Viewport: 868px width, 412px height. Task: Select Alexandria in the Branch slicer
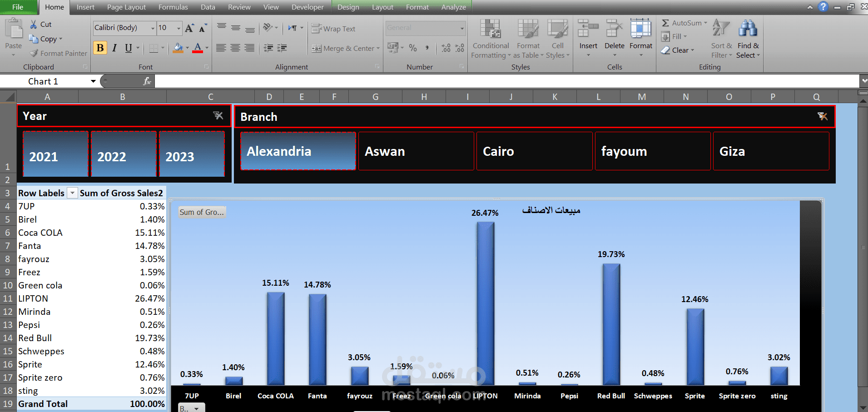(x=298, y=151)
